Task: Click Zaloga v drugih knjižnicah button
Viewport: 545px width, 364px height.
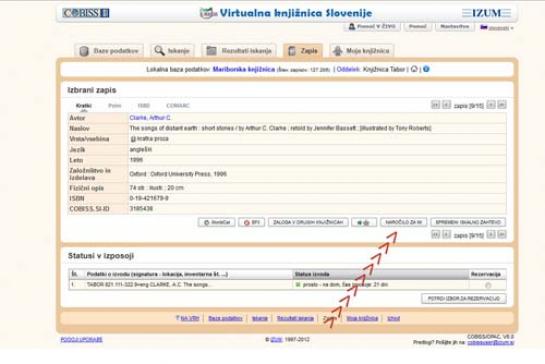Action: click(x=308, y=223)
